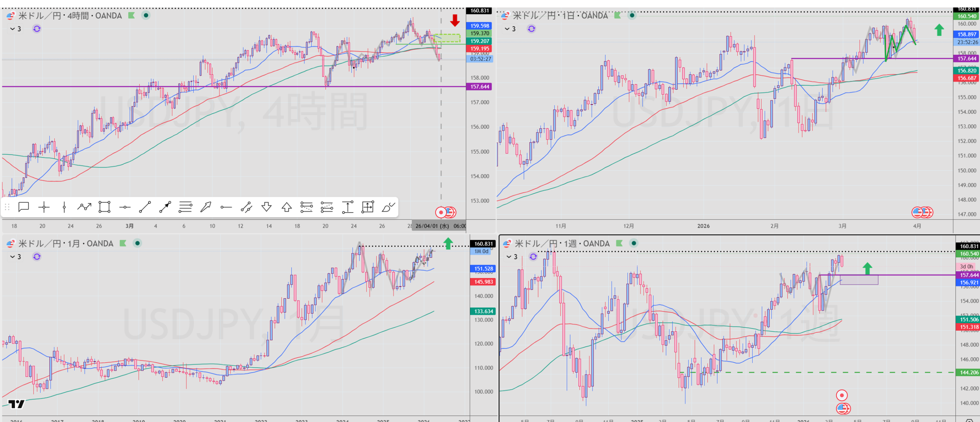This screenshot has height=422, width=980.
Task: Click the 米ドル/円 4時間 OANDA symbol title
Action: coord(70,16)
